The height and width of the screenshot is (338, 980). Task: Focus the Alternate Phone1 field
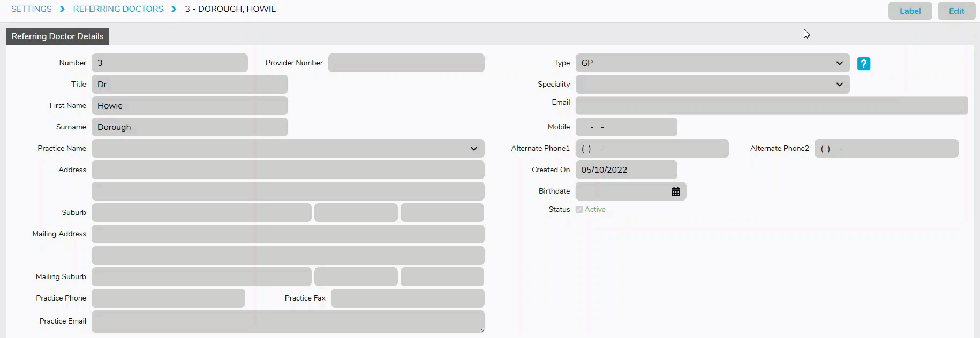click(x=652, y=149)
